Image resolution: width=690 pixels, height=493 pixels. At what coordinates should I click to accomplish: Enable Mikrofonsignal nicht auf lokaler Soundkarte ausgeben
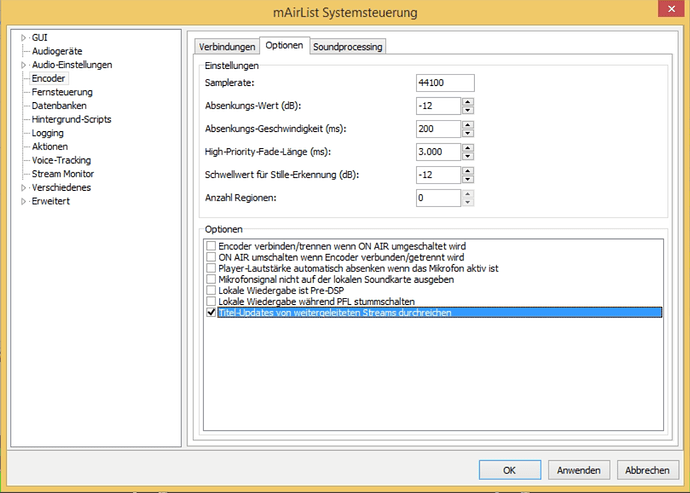click(210, 279)
